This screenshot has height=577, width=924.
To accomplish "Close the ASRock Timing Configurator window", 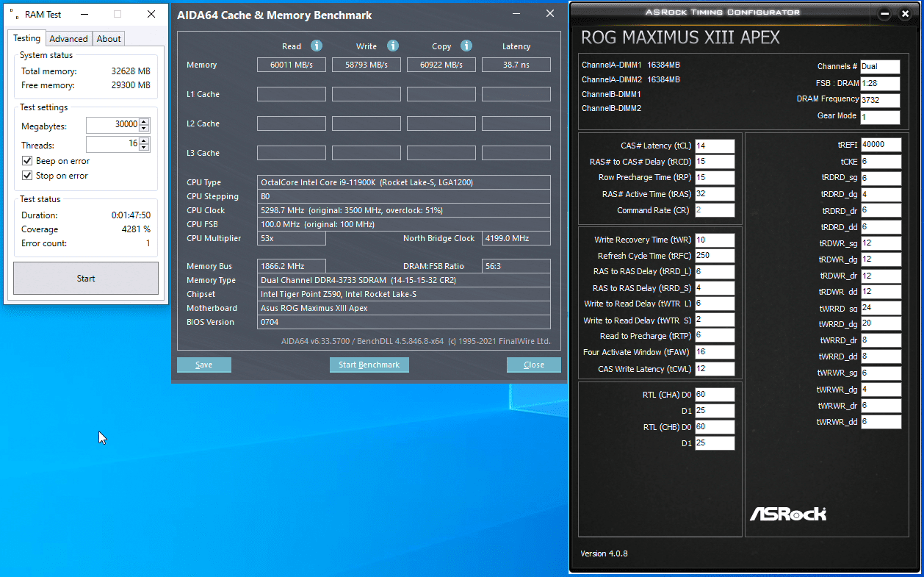I will (905, 13).
